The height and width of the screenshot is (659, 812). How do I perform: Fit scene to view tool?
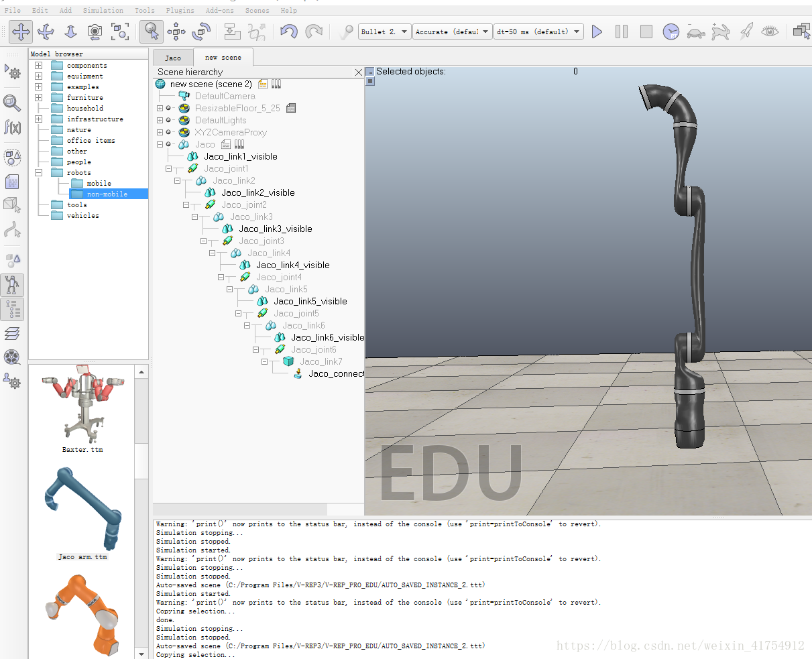click(x=120, y=32)
